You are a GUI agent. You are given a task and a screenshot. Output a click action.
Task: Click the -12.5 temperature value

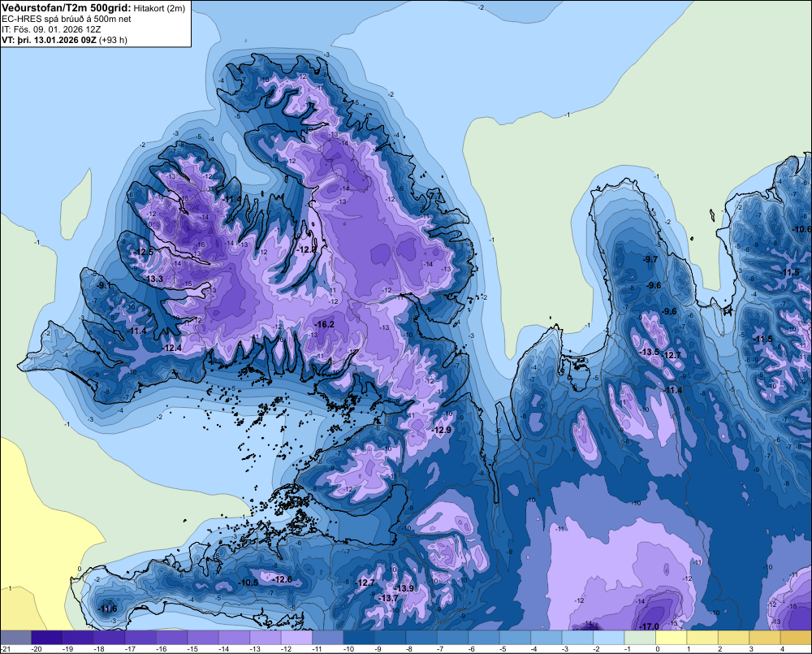[x=144, y=253]
